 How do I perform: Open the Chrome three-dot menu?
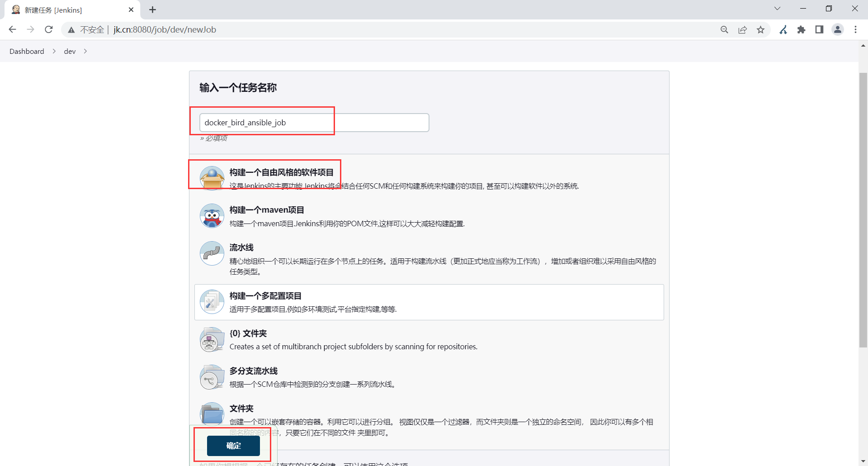point(855,30)
